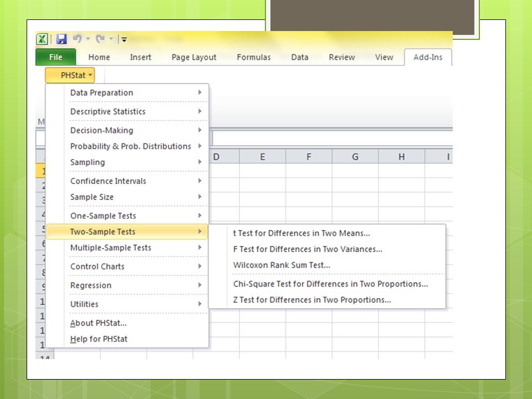Expand the Decision-Making submenu
The height and width of the screenshot is (399, 532).
point(127,130)
